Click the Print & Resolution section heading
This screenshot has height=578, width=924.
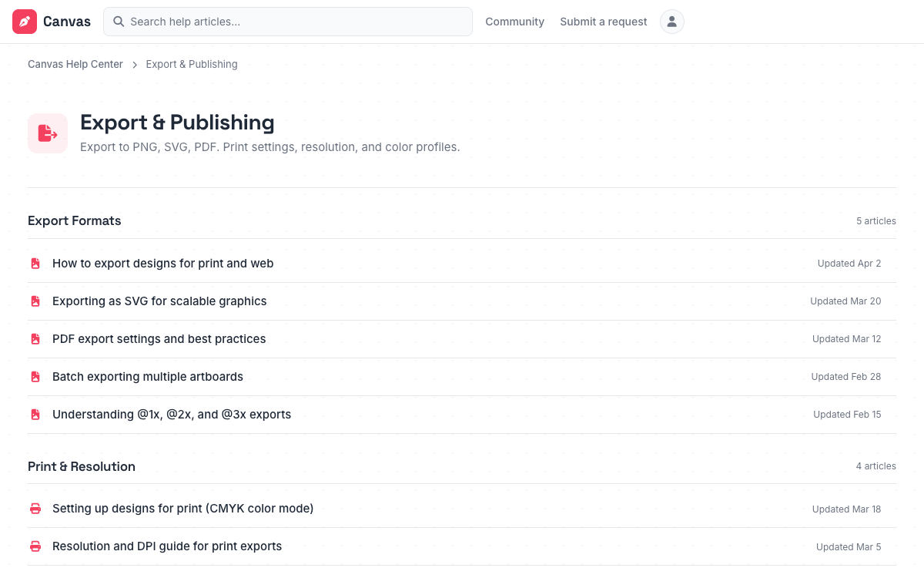coord(82,467)
